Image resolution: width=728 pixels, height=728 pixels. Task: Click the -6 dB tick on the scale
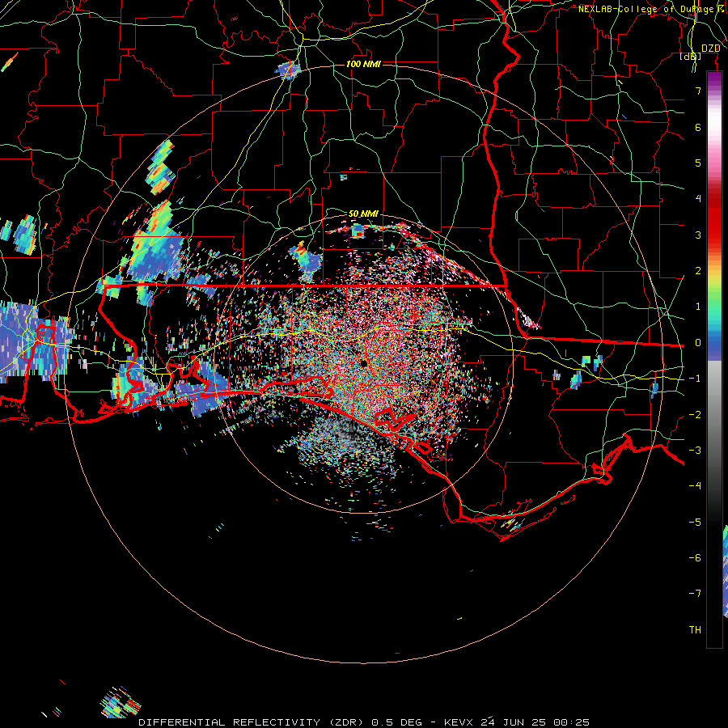[695, 558]
